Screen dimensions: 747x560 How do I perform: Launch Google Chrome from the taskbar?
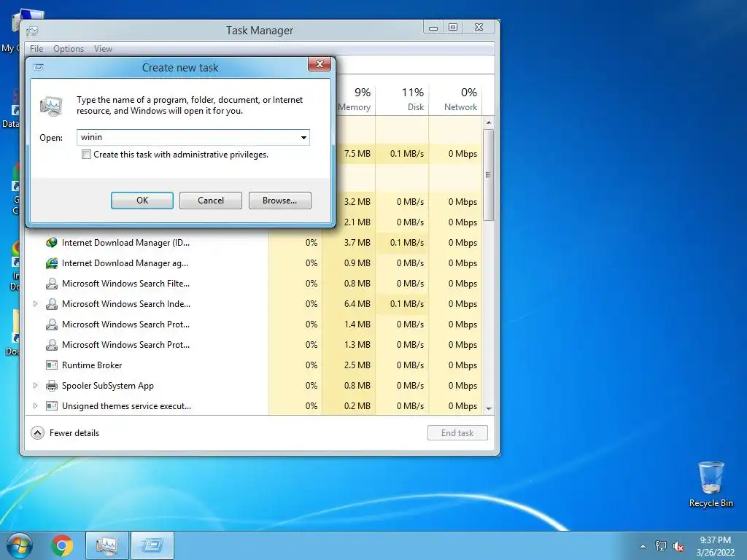coord(62,545)
